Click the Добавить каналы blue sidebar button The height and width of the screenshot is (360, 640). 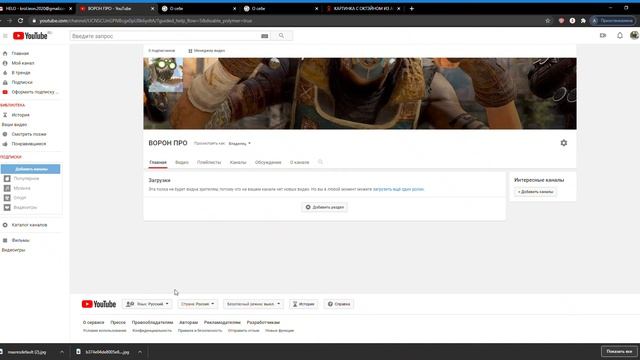point(31,169)
